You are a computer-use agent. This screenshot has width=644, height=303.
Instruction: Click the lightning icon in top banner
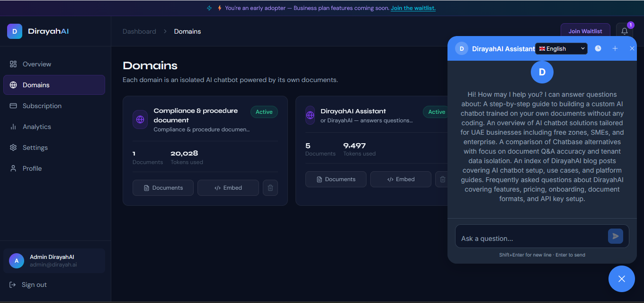click(219, 8)
